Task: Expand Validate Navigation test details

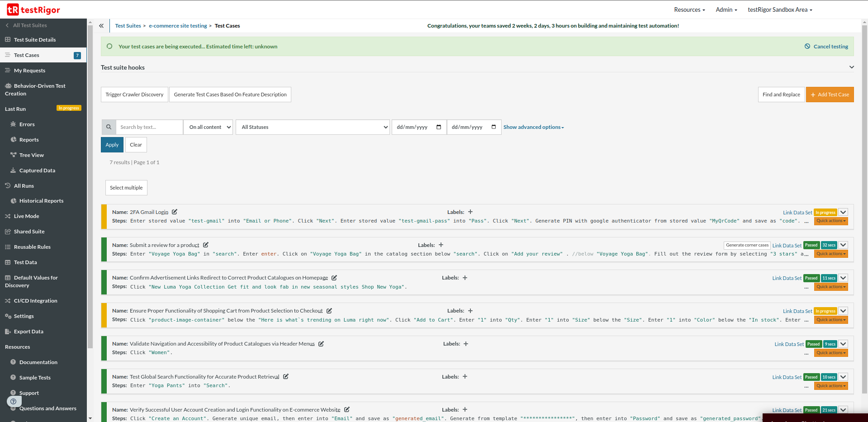Action: click(843, 344)
